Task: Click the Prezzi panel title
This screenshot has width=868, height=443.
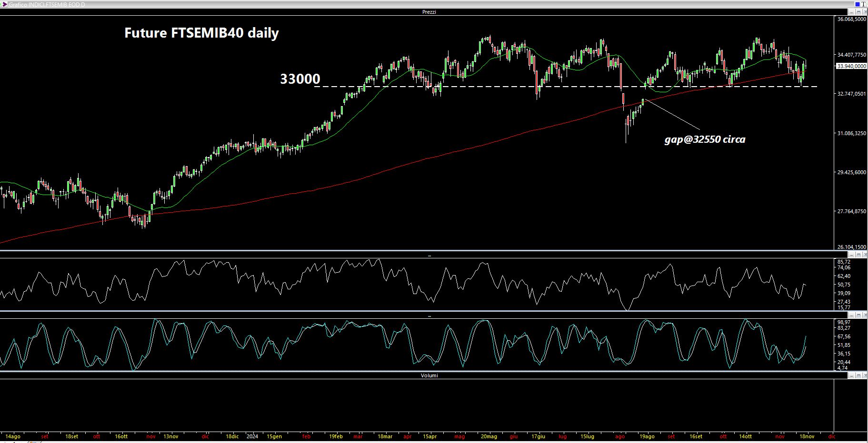Action: pyautogui.click(x=429, y=12)
